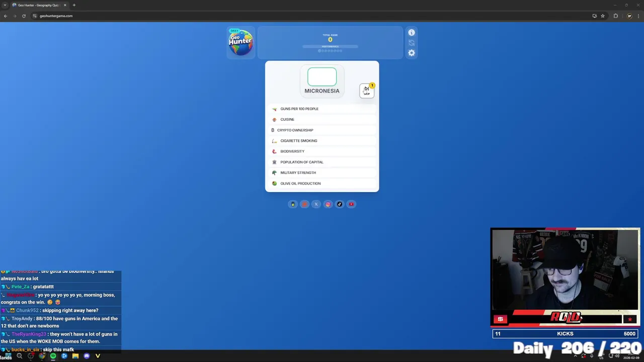The image size is (644, 362).
Task: Choose the Cuisine category
Action: point(322,119)
